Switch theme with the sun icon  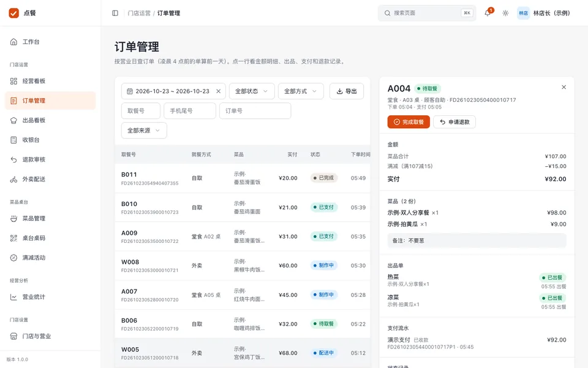(x=505, y=13)
